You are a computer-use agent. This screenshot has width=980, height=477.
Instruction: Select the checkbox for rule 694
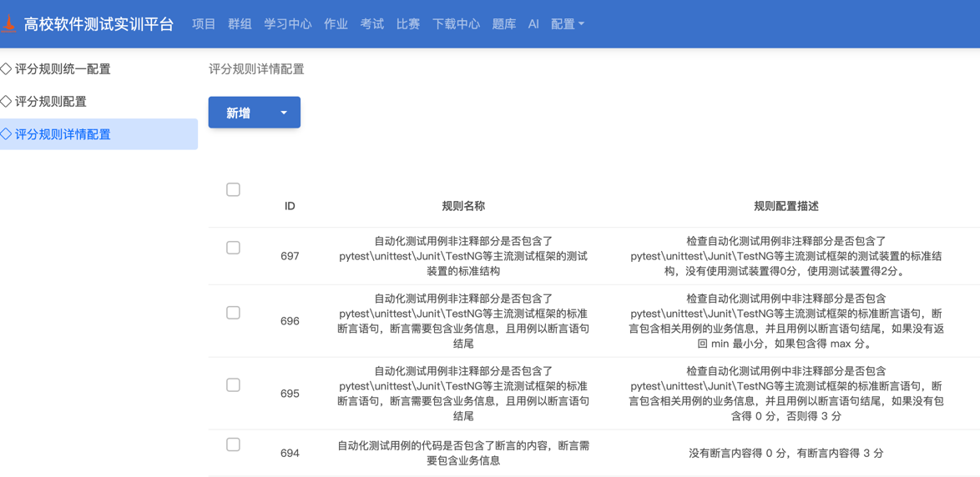[233, 444]
